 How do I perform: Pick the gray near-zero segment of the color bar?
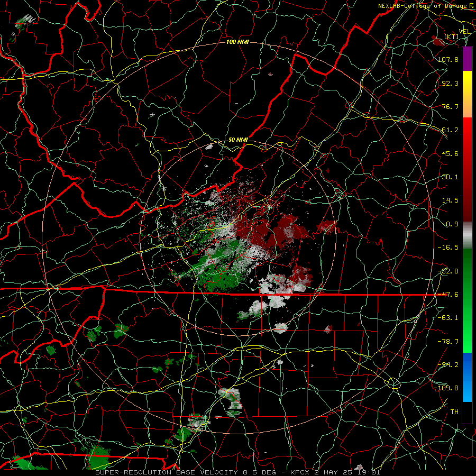[x=467, y=235]
